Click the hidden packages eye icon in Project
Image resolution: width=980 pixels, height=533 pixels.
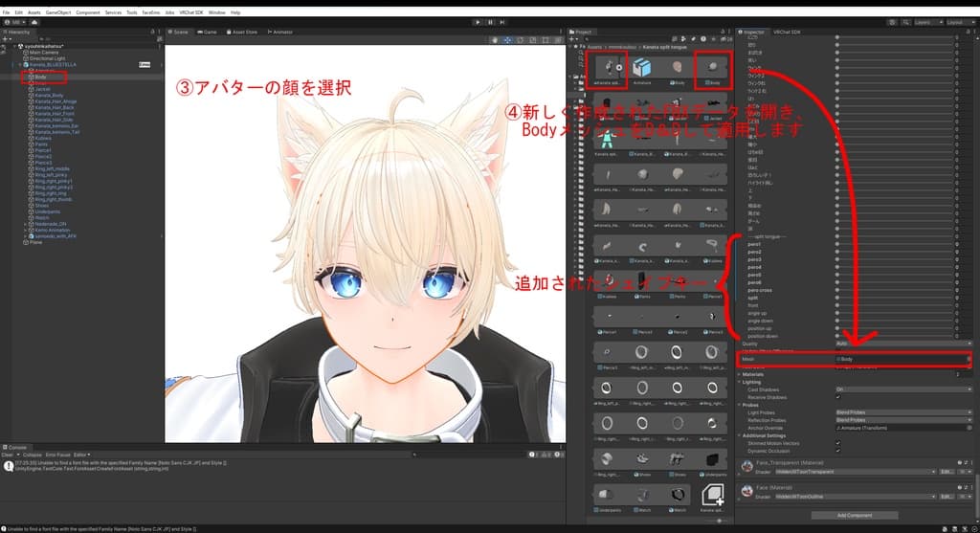click(728, 38)
